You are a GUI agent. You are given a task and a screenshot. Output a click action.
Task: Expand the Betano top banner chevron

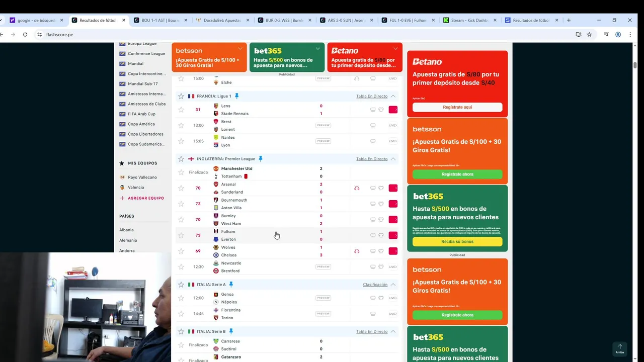[396, 49]
